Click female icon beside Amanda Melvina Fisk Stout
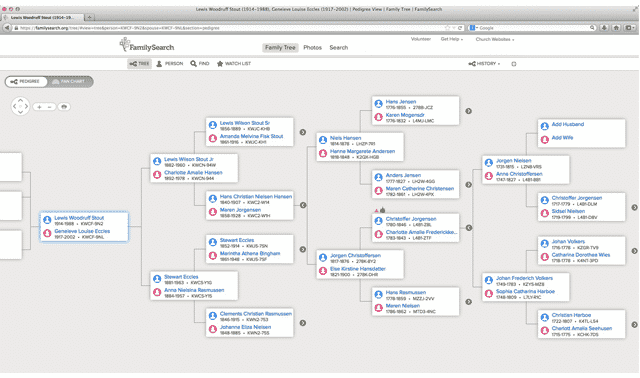This screenshot has height=378, width=640. (x=213, y=138)
